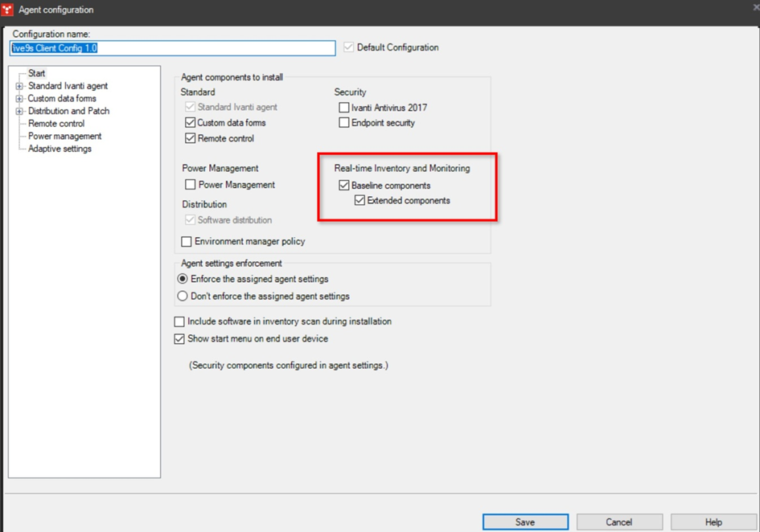This screenshot has width=760, height=532.
Task: Toggle the Default Configuration checkbox
Action: (348, 47)
